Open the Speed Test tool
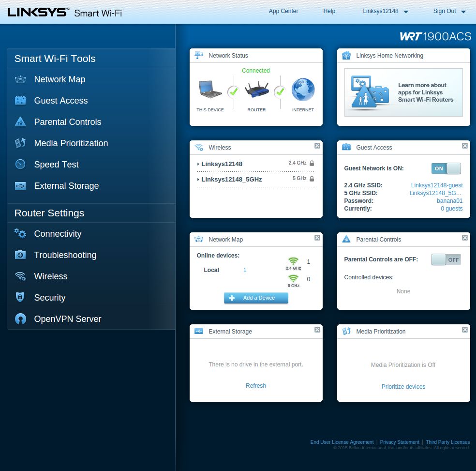476x471 pixels. 20,165
